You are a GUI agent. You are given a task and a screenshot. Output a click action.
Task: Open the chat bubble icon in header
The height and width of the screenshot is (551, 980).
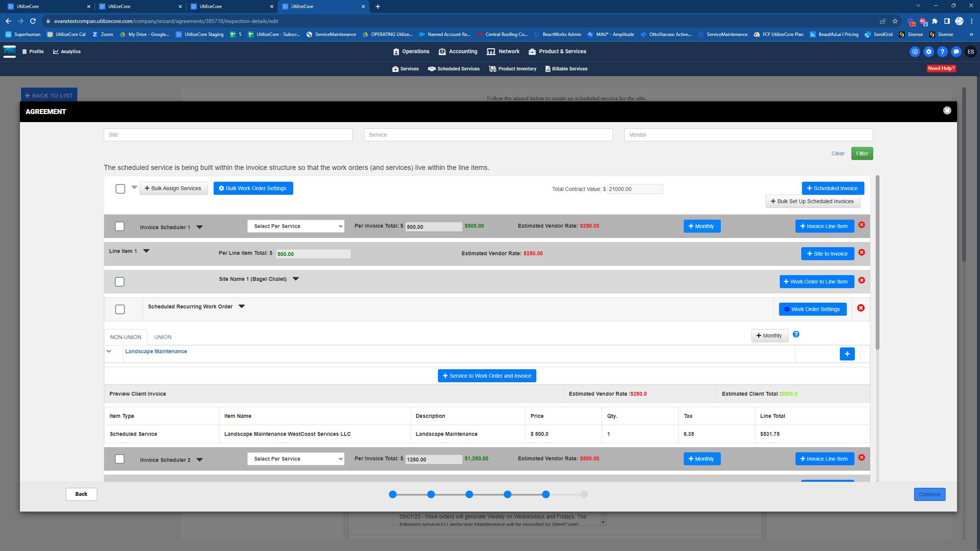(x=956, y=52)
